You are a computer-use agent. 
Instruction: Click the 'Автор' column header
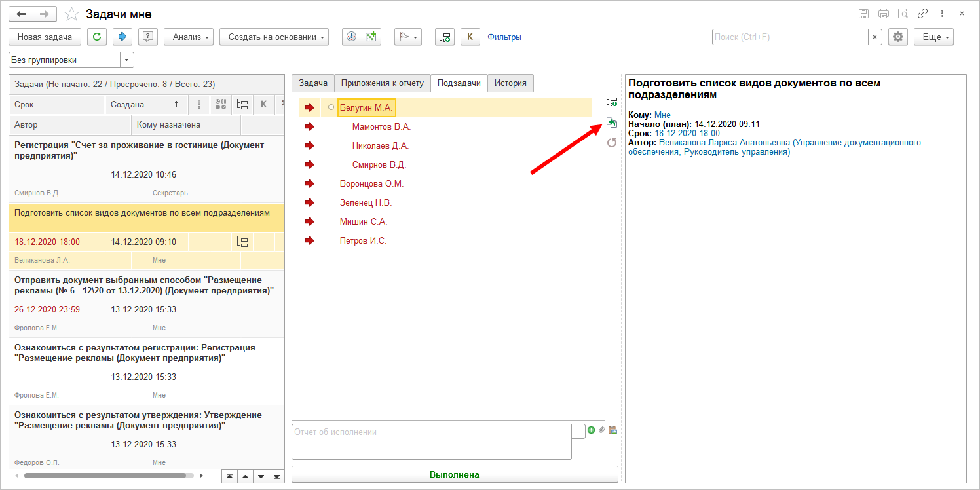71,124
